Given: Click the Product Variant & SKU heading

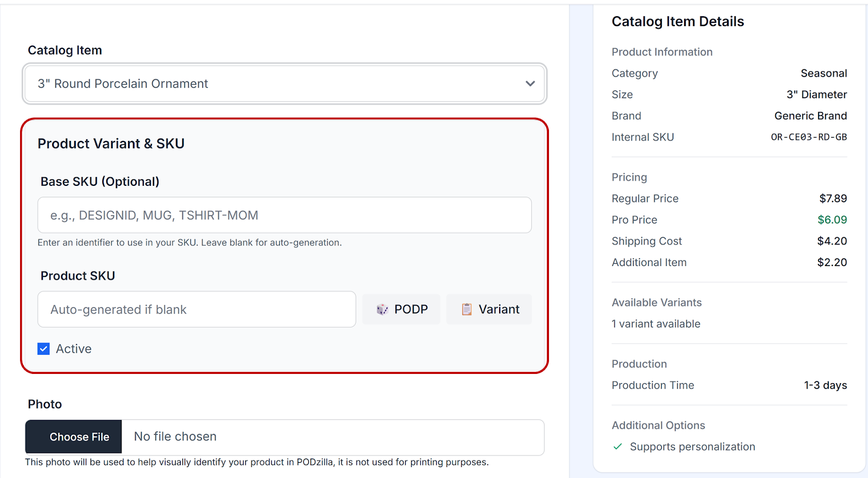Looking at the screenshot, I should coord(111,144).
